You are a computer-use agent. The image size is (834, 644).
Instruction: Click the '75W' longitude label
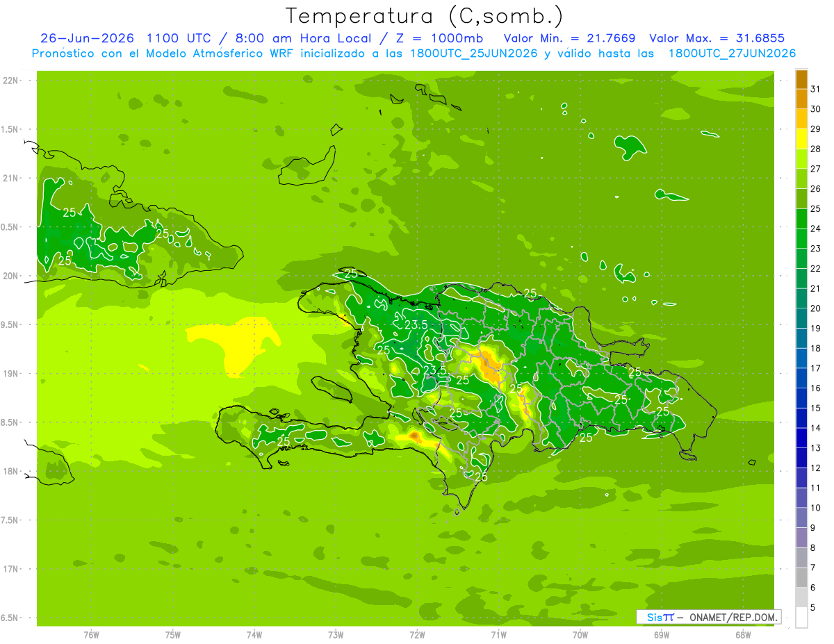coord(173,634)
